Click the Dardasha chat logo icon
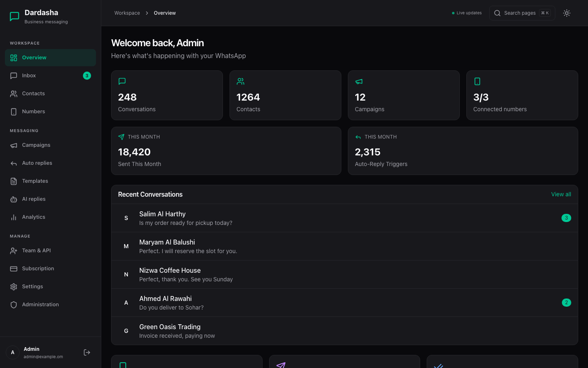Image resolution: width=588 pixels, height=368 pixels. pyautogui.click(x=14, y=16)
